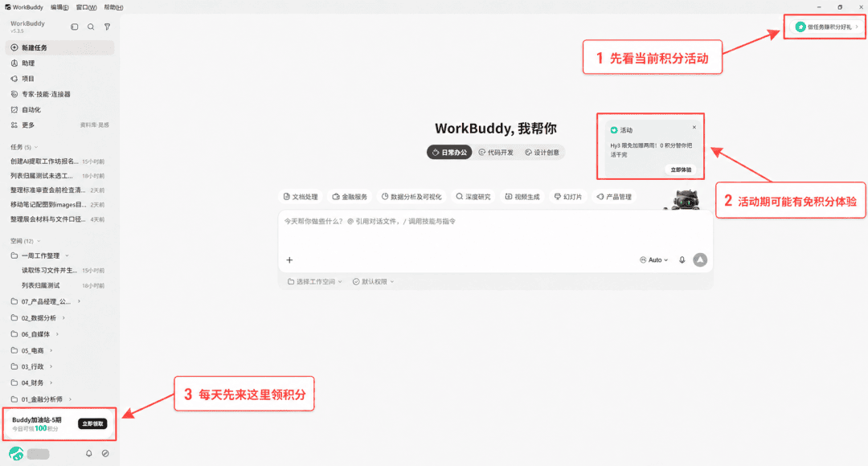
Task: Open 资料库·灵感 shortcut beside 更多
Action: (95, 125)
